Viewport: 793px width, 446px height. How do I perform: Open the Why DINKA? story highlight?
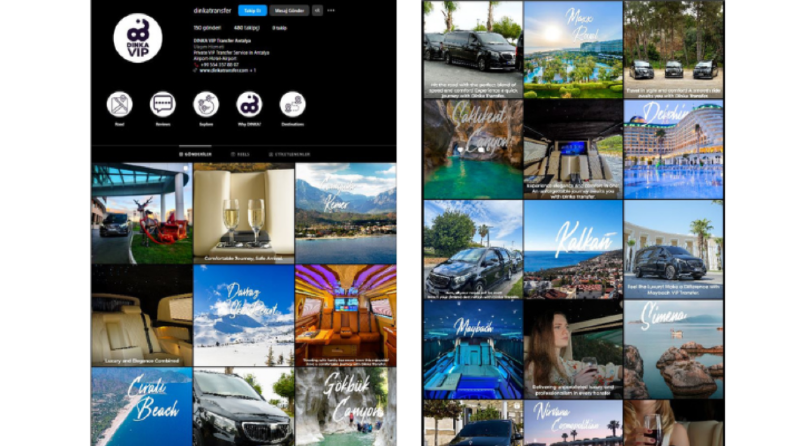pos(249,104)
